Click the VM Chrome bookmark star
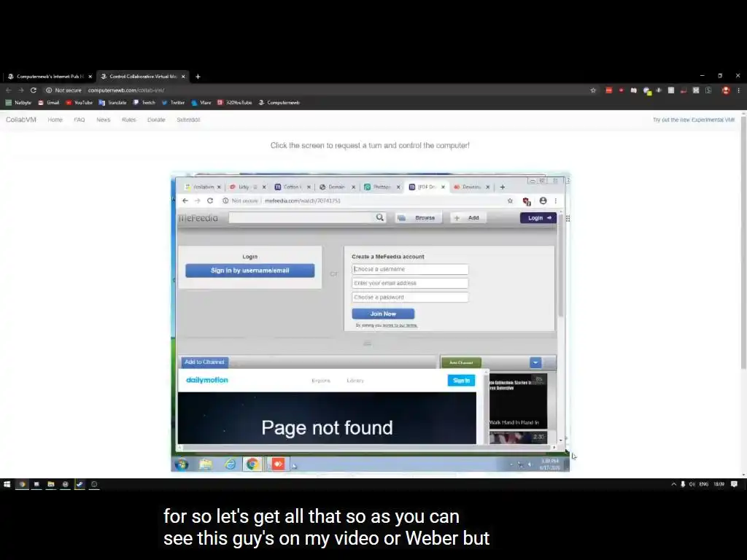Image resolution: width=747 pixels, height=560 pixels. click(x=510, y=201)
